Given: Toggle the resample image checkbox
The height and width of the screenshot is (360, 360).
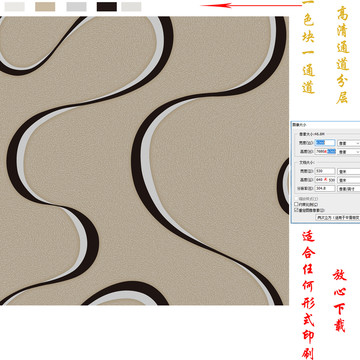Looking at the screenshot, I should click(296, 210).
